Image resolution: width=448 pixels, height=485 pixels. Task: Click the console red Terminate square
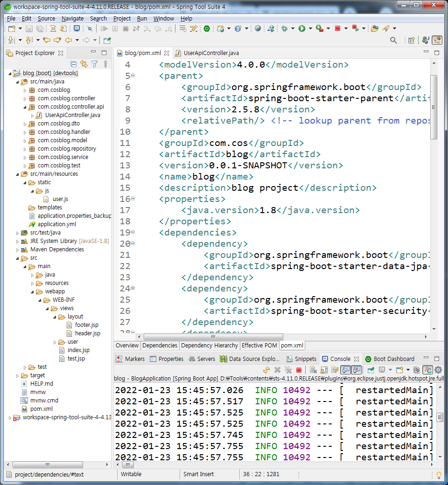pyautogui.click(x=299, y=370)
